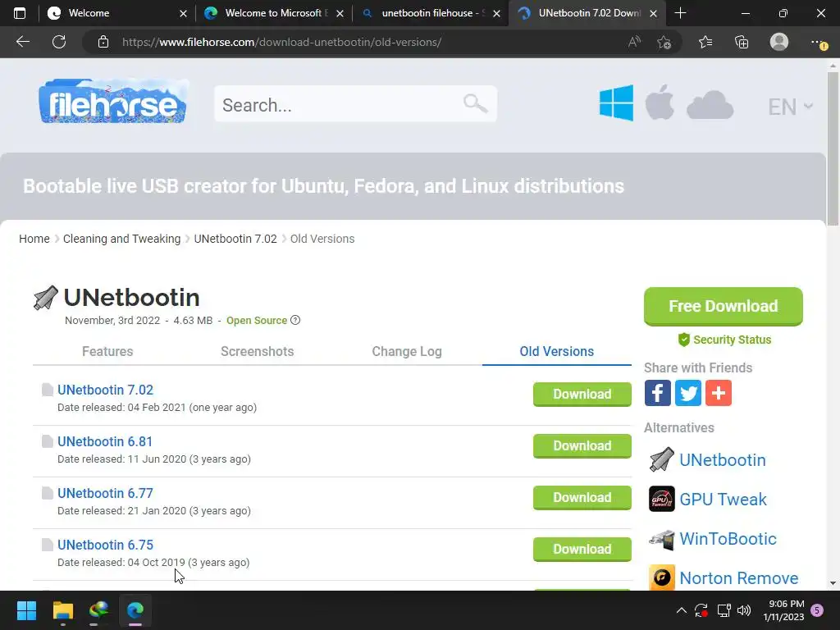
Task: Show hidden system tray icons
Action: pyautogui.click(x=681, y=610)
